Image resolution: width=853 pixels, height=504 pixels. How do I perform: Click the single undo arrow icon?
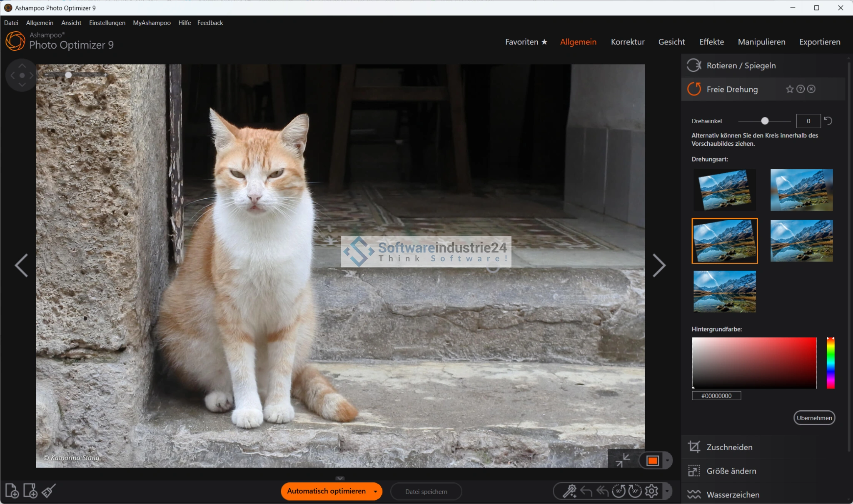586,492
